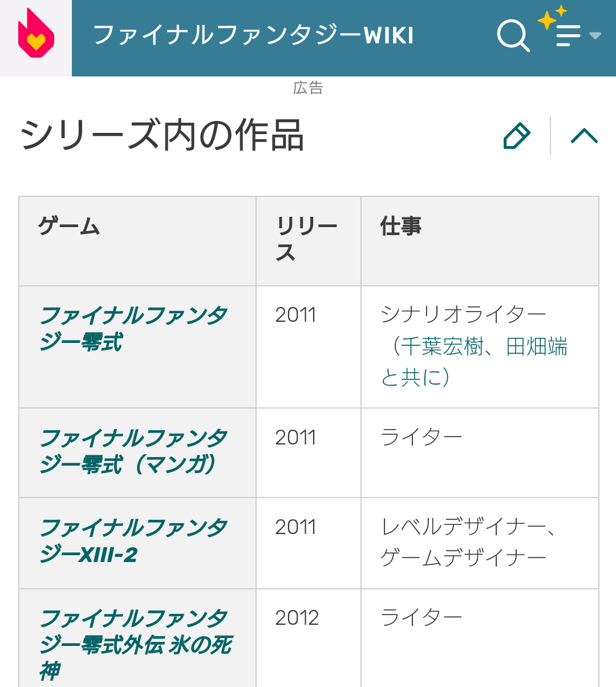Open the ファイナルファンタジーXIII-2 link

133,541
